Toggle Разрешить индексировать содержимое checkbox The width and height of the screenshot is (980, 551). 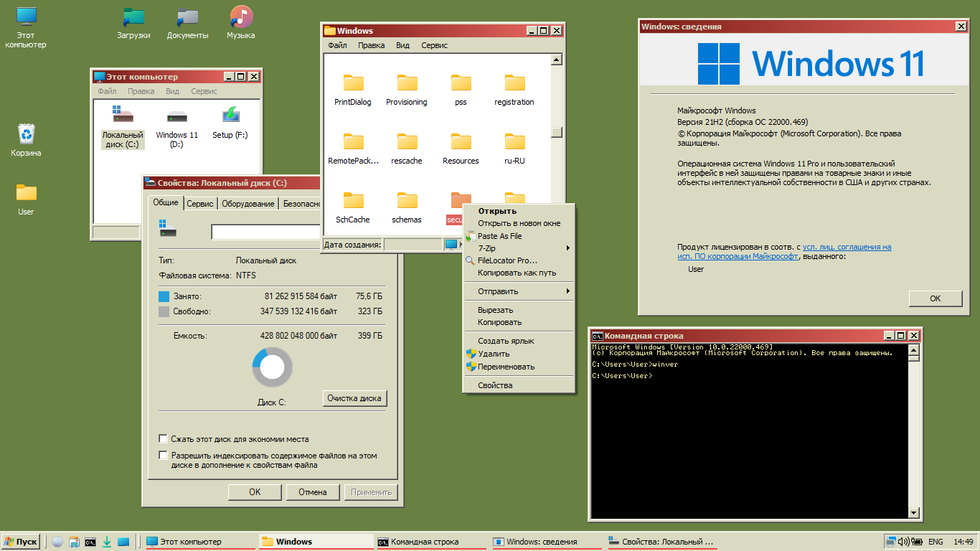coord(163,455)
